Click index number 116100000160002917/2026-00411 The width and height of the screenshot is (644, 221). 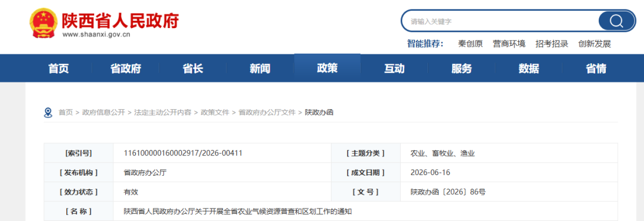(x=183, y=154)
